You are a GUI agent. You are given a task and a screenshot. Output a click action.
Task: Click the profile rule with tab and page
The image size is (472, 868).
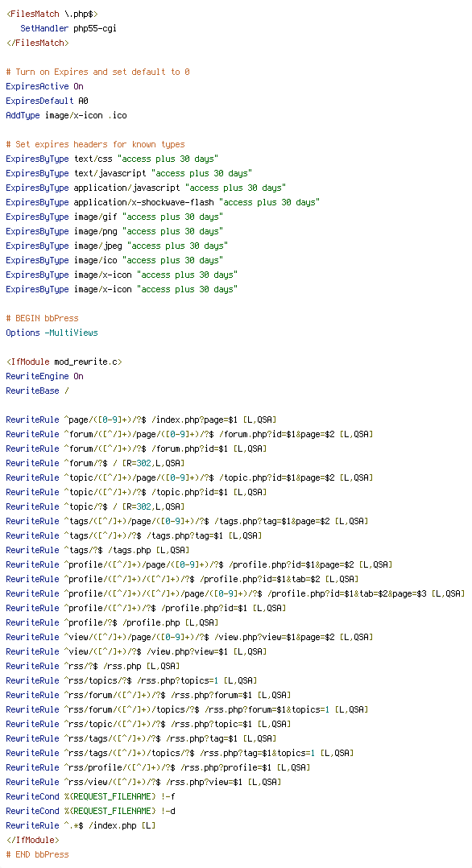click(235, 593)
